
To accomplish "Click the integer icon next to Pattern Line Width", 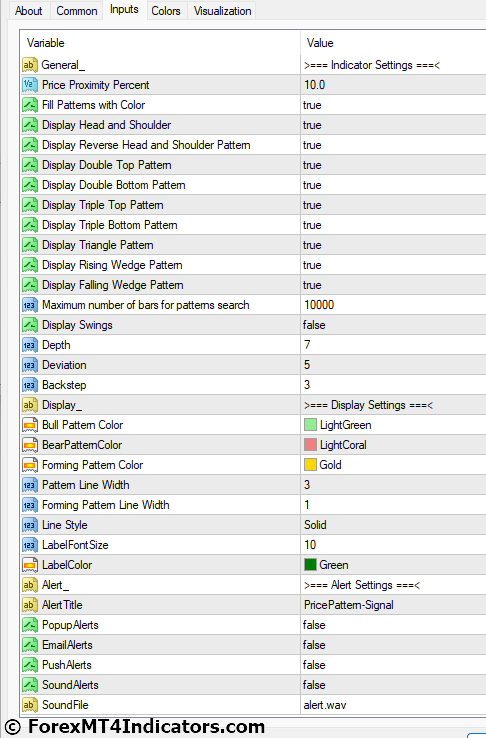I will click(x=30, y=485).
